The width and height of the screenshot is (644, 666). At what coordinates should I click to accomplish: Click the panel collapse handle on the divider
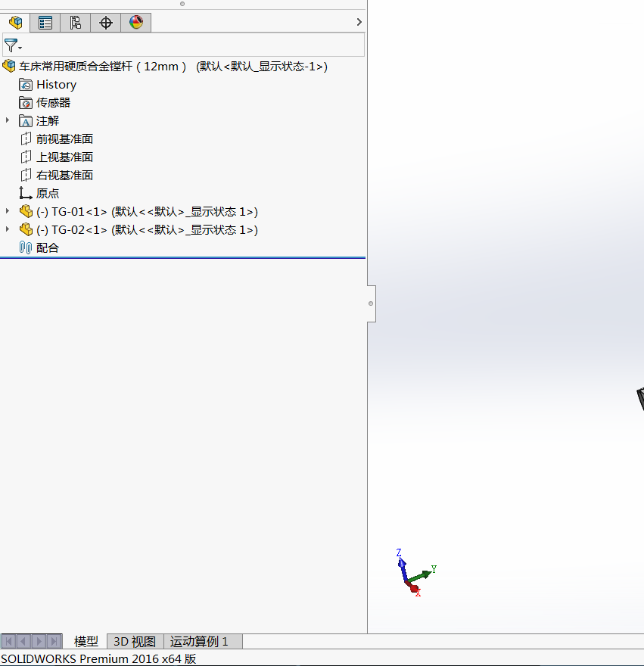(x=371, y=303)
